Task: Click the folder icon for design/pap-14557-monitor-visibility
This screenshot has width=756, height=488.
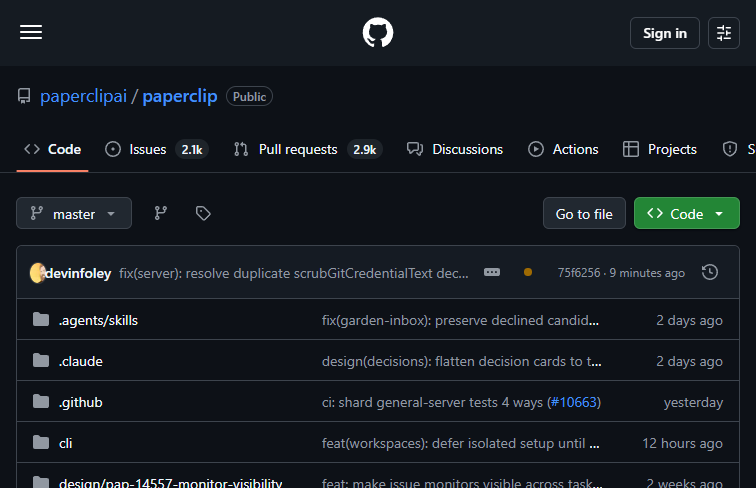Action: tap(41, 482)
